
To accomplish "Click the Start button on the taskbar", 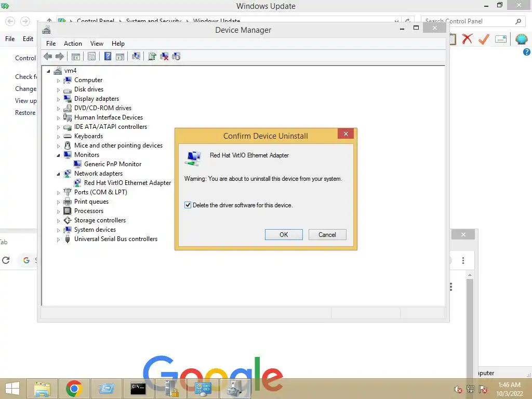I will tap(12, 389).
